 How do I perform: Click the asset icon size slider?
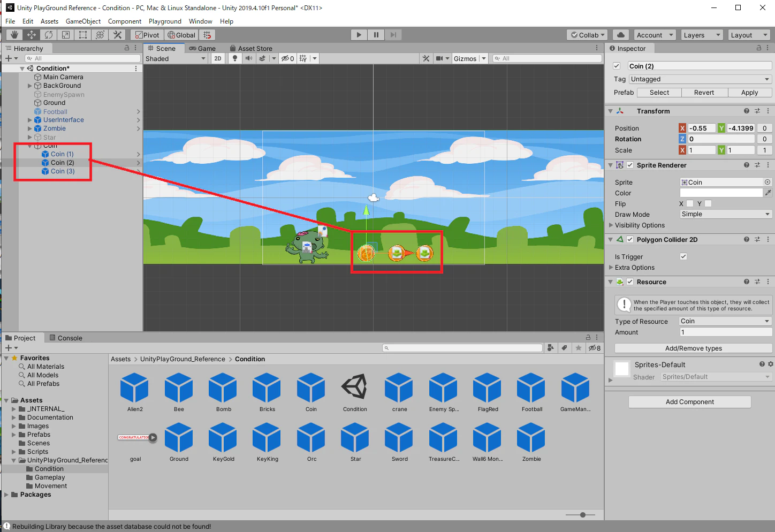580,515
